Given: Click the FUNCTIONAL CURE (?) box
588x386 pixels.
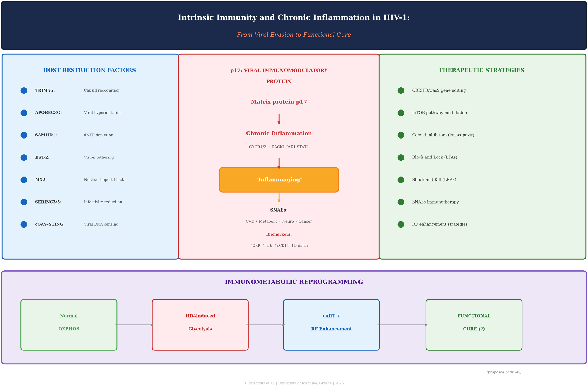Looking at the screenshot, I should 474,325.
